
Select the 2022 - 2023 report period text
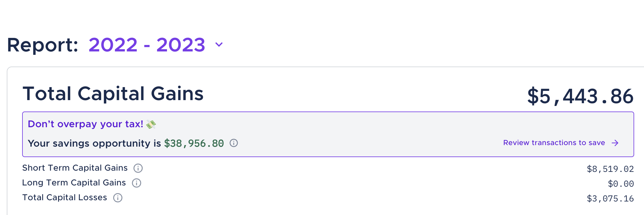(147, 45)
